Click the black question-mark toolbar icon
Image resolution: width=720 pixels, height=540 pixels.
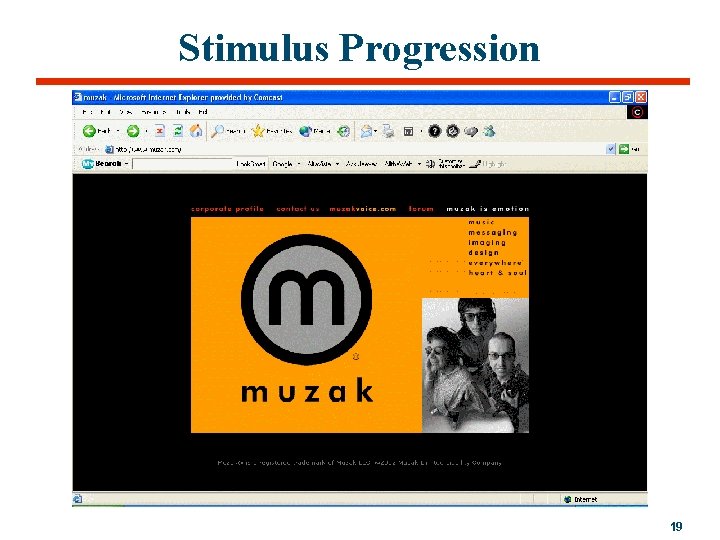point(434,132)
